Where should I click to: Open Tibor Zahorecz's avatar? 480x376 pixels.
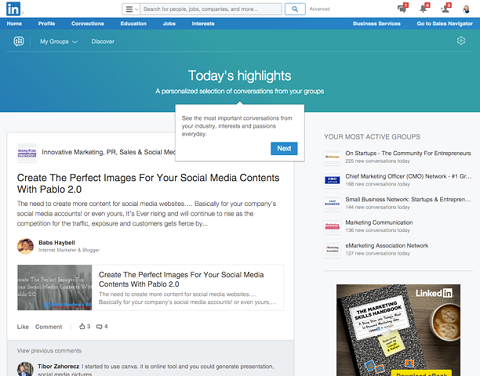click(25, 369)
